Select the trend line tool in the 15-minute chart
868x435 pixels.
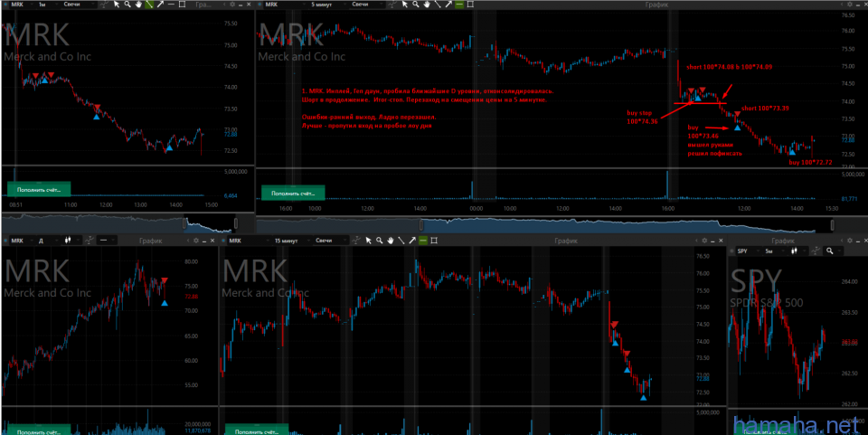click(x=401, y=241)
